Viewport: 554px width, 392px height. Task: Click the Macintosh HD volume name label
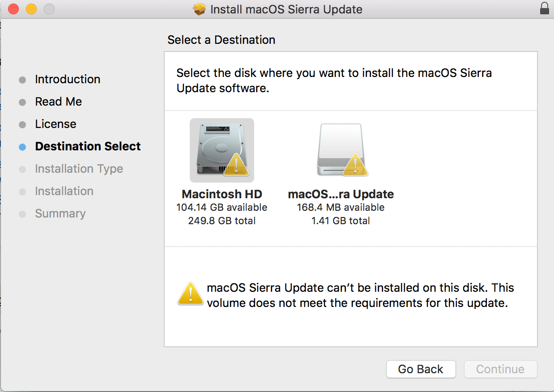click(x=222, y=194)
